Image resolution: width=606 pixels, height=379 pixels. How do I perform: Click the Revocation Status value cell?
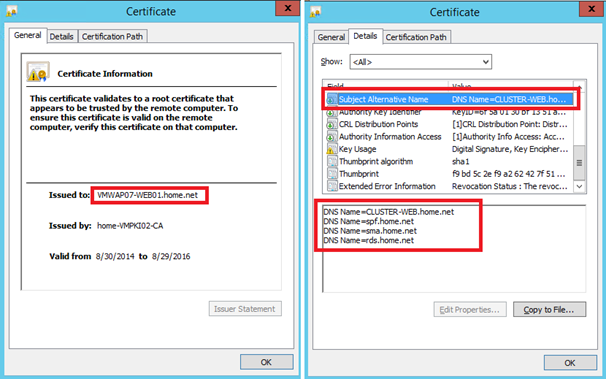point(510,186)
